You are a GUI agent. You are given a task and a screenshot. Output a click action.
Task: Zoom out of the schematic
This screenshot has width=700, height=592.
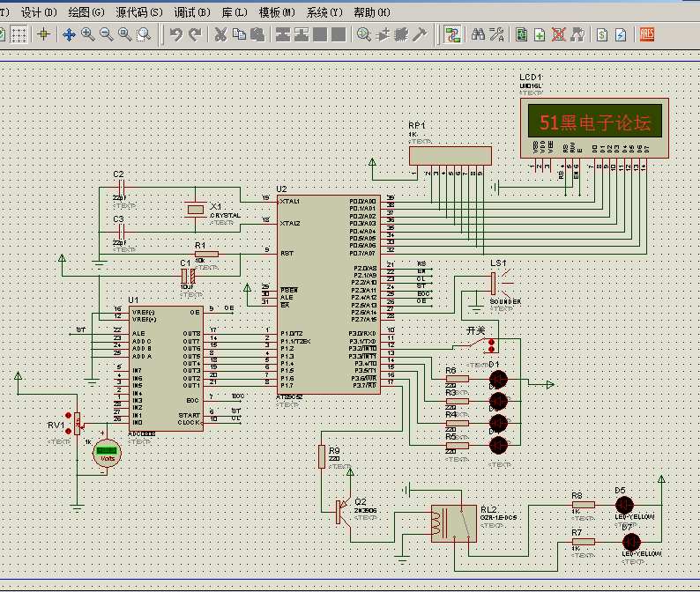107,34
